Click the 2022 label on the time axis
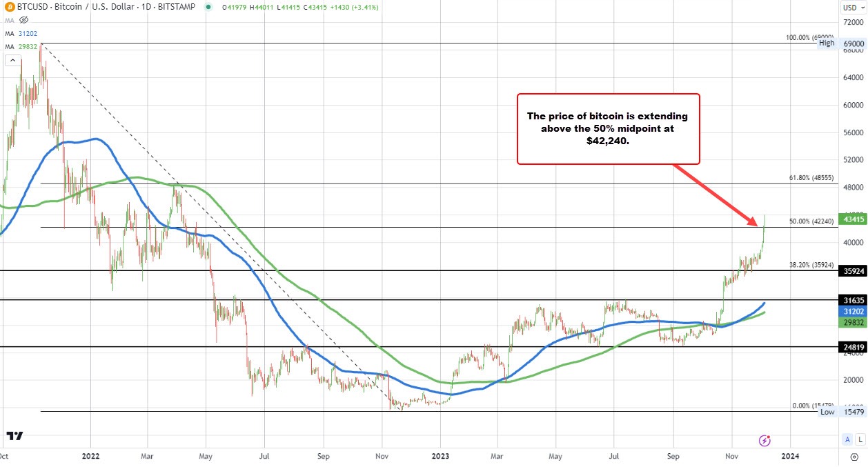The height and width of the screenshot is (467, 868). tap(90, 456)
